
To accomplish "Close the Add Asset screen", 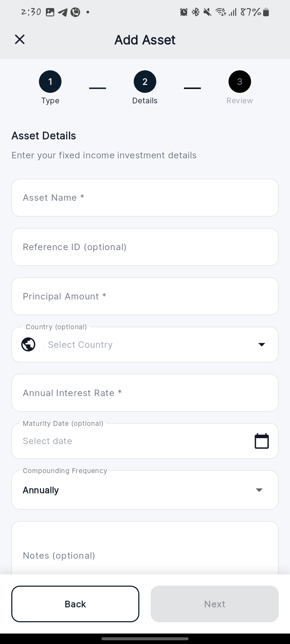I will coord(20,39).
